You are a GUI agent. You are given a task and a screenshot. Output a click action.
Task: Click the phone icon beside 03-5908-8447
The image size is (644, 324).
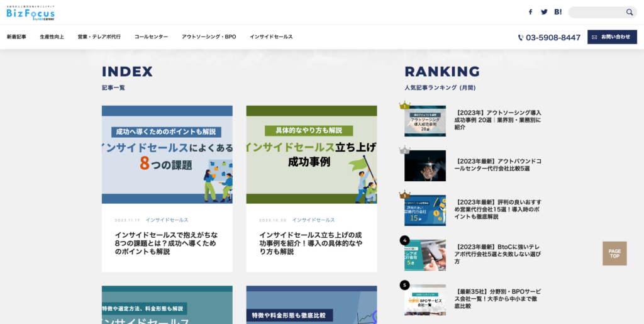tap(521, 38)
